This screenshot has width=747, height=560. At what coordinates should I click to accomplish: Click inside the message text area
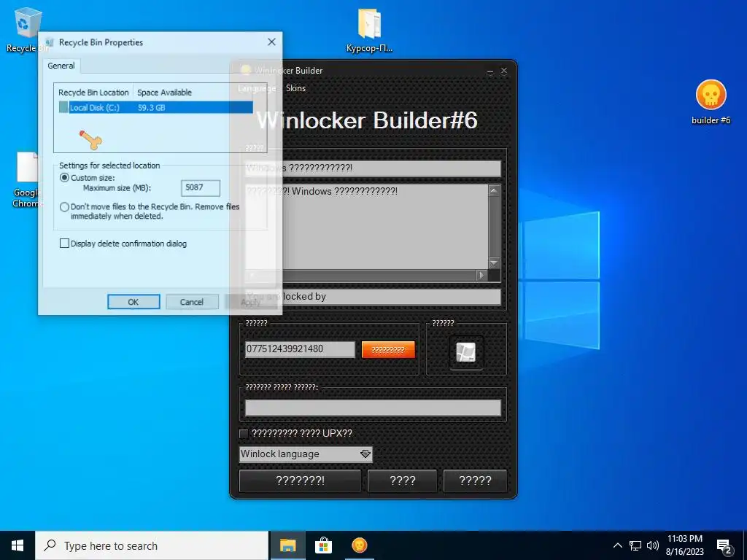tap(367, 227)
